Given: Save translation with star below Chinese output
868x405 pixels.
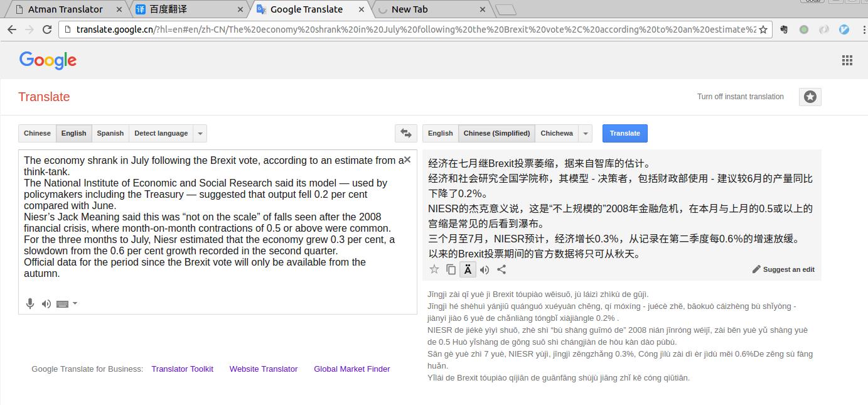Looking at the screenshot, I should click(x=434, y=269).
